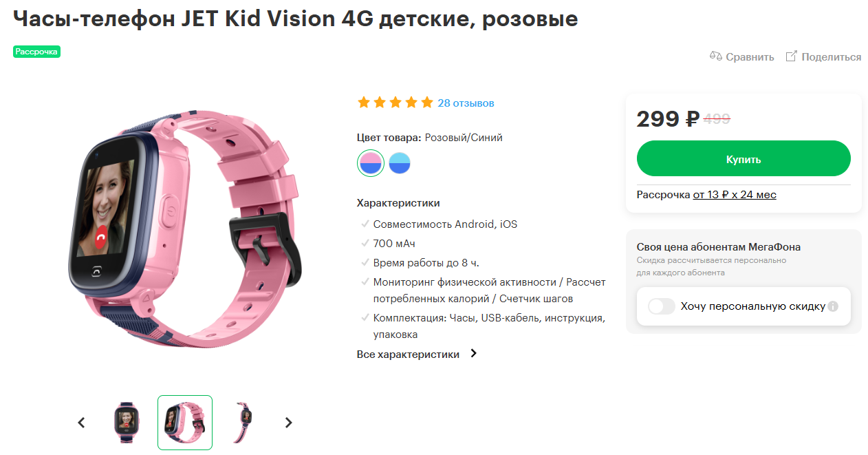The width and height of the screenshot is (868, 455).
Task: Select the side-view watch thumbnail
Action: (243, 423)
